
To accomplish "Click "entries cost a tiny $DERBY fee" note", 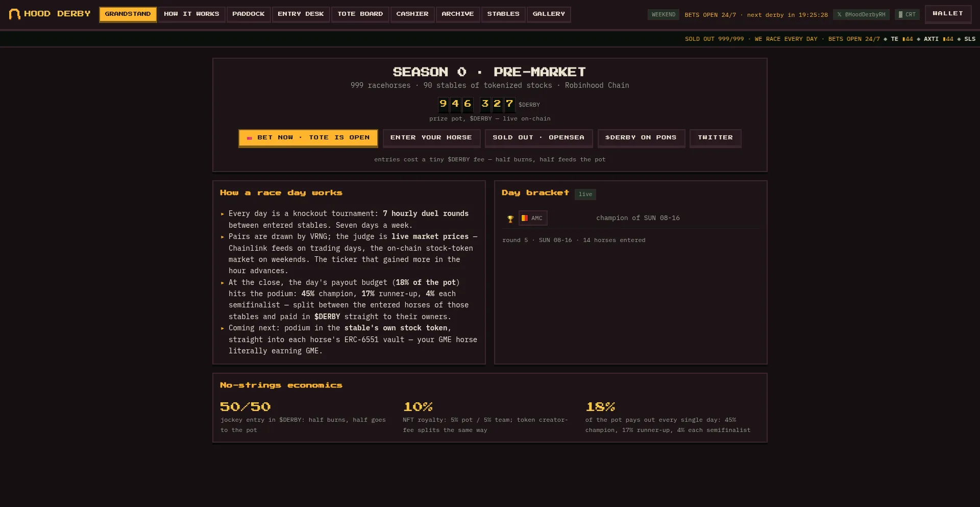I will point(489,159).
